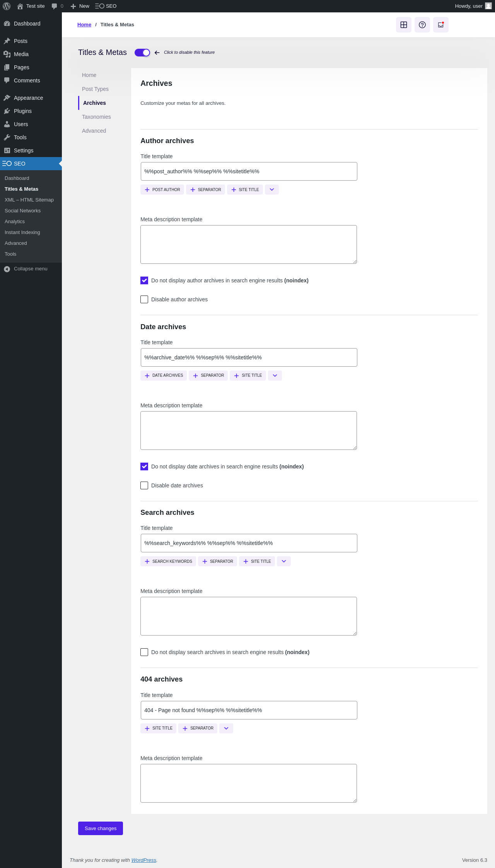Uncheck noindex for author archives
The height and width of the screenshot is (868, 495).
(144, 280)
